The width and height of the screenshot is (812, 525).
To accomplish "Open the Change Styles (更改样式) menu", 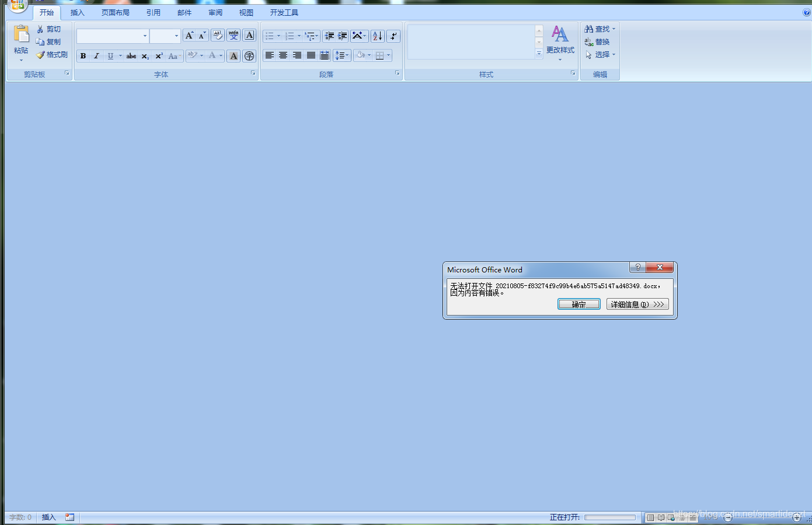I will (560, 43).
